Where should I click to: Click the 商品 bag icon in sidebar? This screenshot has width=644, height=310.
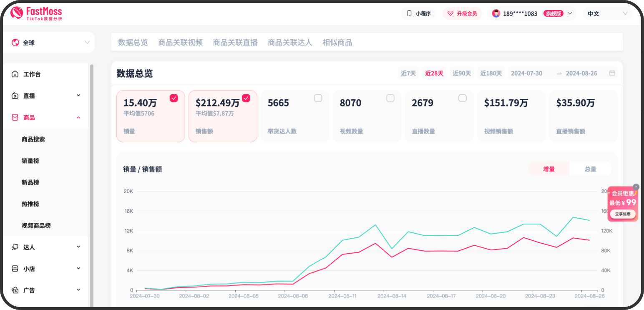(15, 118)
